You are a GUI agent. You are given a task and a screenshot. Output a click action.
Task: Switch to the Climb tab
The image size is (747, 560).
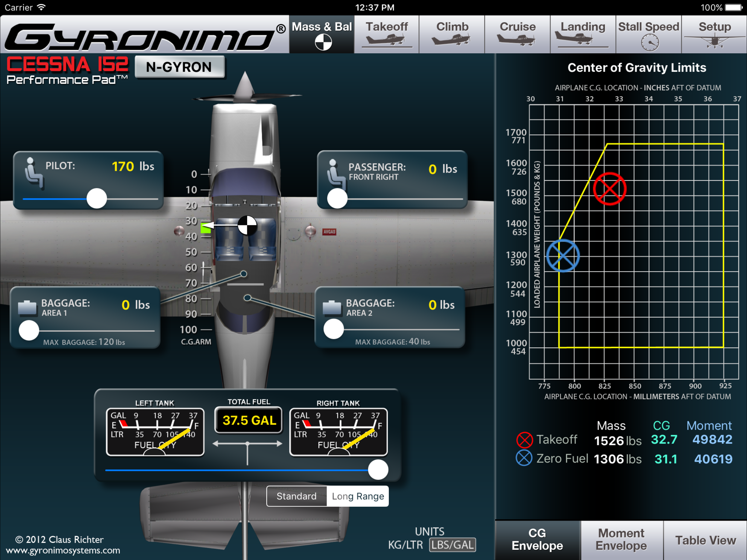coord(452,34)
